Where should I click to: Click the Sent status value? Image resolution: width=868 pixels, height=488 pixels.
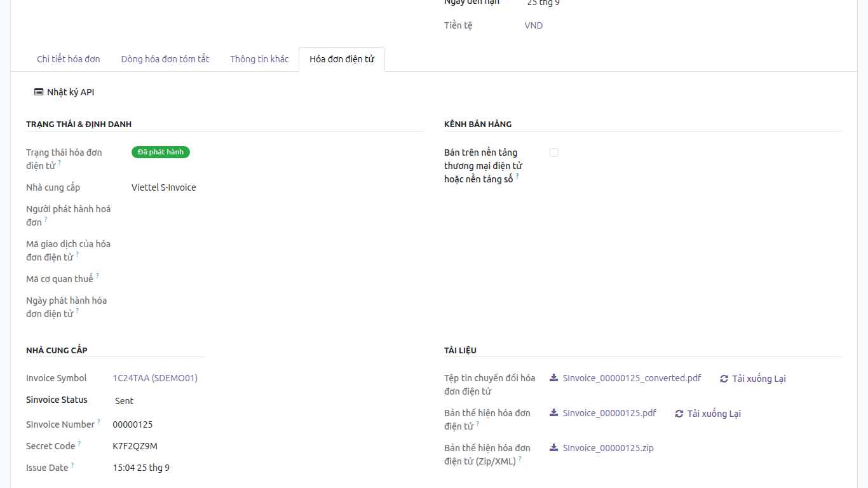[125, 401]
